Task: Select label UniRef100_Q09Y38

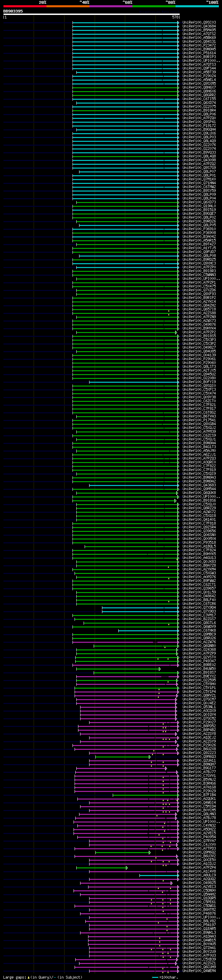Action: click(199, 397)
